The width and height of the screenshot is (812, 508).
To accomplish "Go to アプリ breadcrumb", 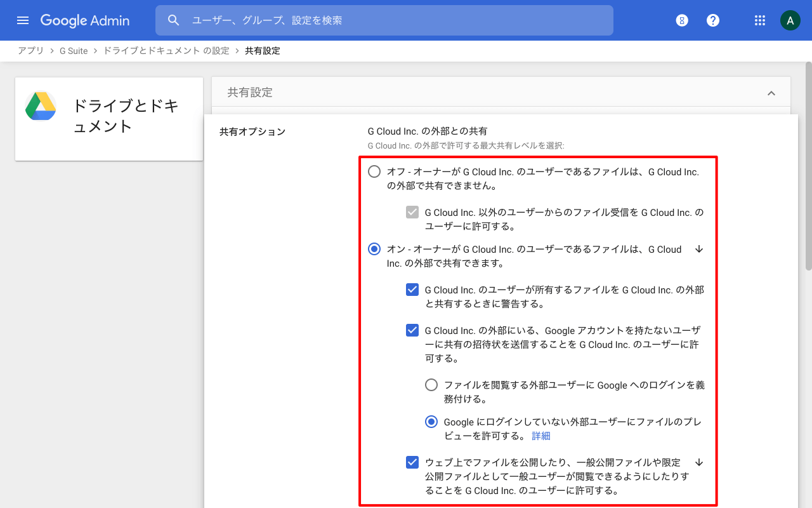I will 31,51.
